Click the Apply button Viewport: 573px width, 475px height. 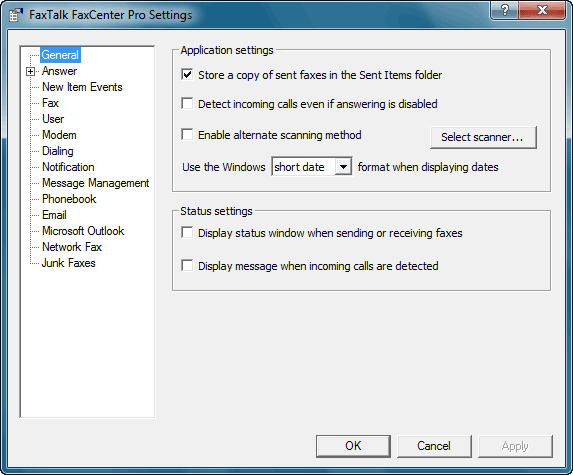(515, 446)
